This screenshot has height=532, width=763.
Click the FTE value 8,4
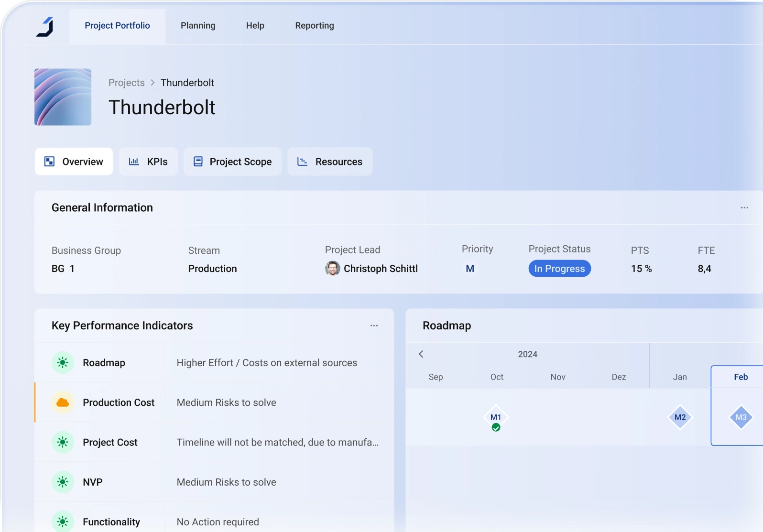[x=704, y=269]
